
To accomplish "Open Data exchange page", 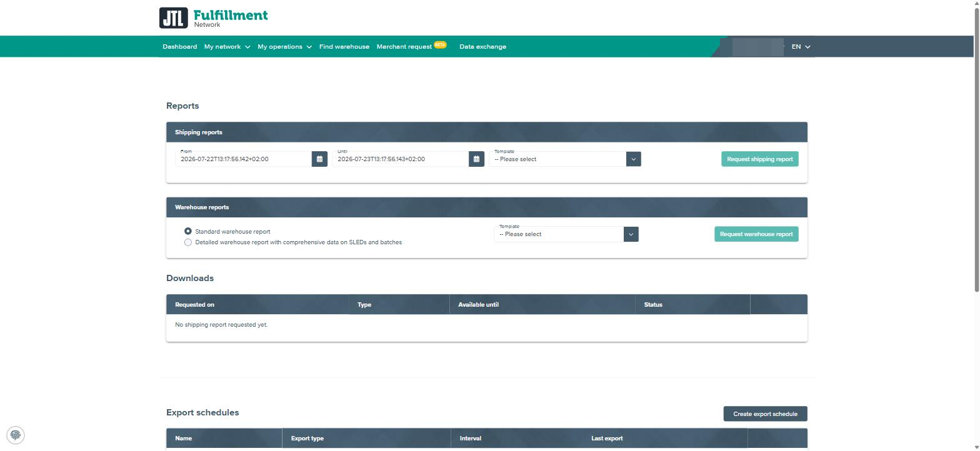I will pos(482,47).
